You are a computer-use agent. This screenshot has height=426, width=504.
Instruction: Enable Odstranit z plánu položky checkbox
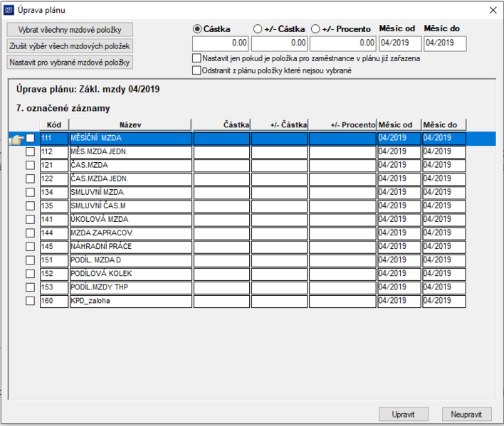[x=196, y=70]
